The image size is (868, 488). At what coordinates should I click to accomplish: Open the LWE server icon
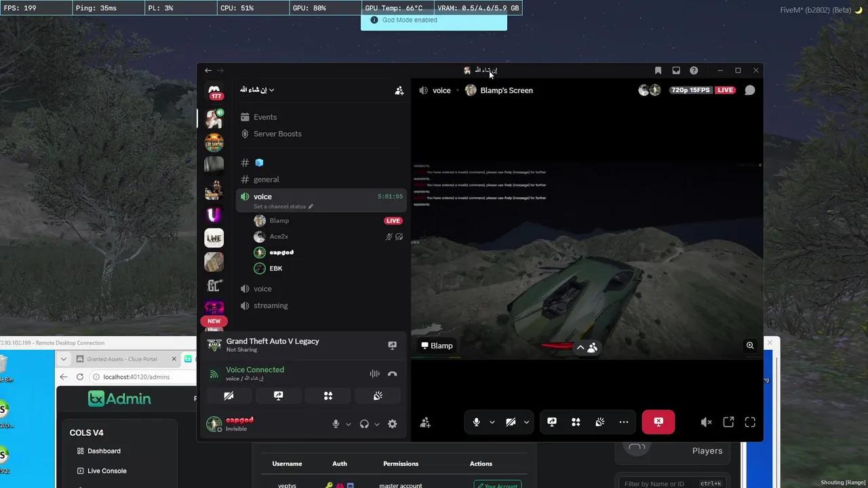coord(214,238)
